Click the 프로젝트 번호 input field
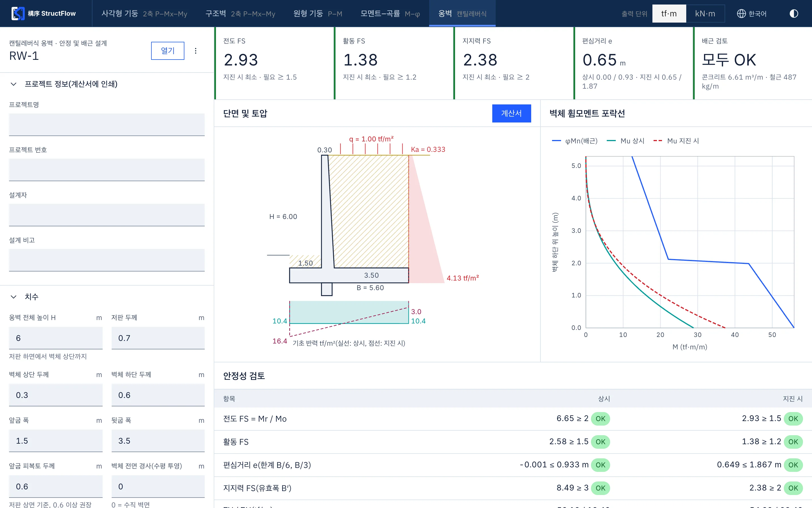 point(107,170)
